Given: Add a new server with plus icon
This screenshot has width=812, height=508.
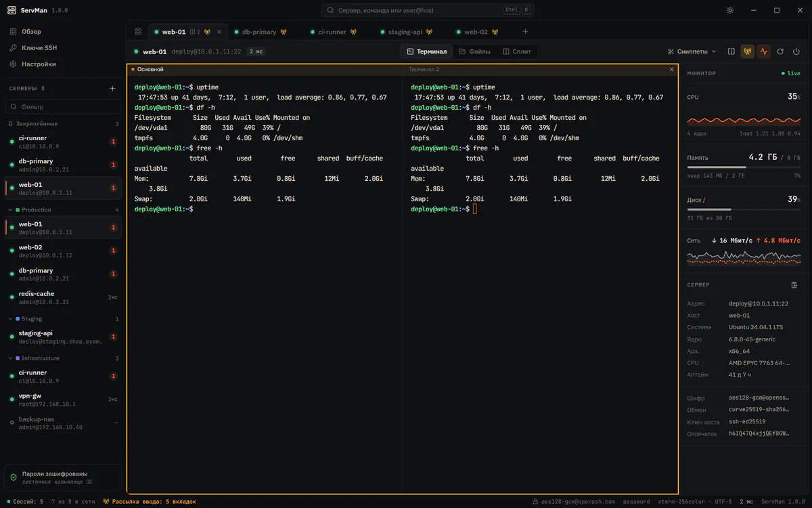Looking at the screenshot, I should click(112, 88).
